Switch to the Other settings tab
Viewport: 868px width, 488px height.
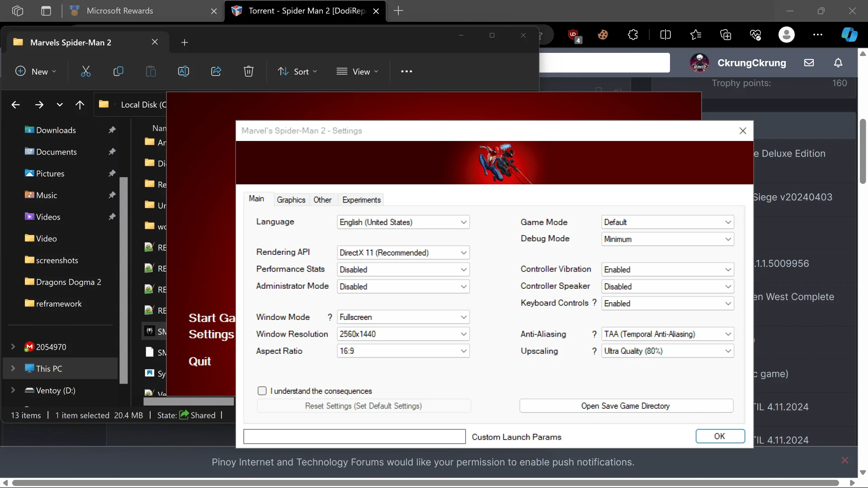322,200
